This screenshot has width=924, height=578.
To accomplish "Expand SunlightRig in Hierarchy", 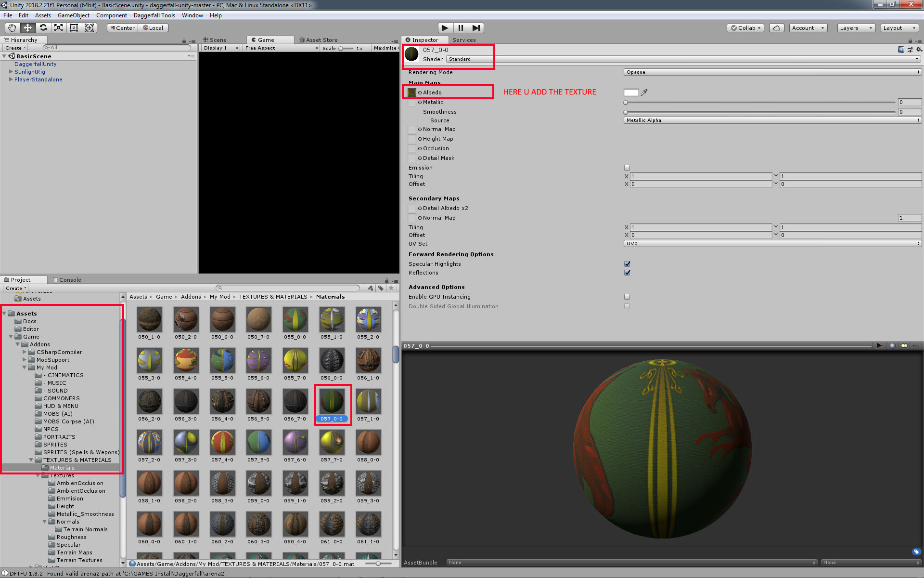I will point(11,72).
